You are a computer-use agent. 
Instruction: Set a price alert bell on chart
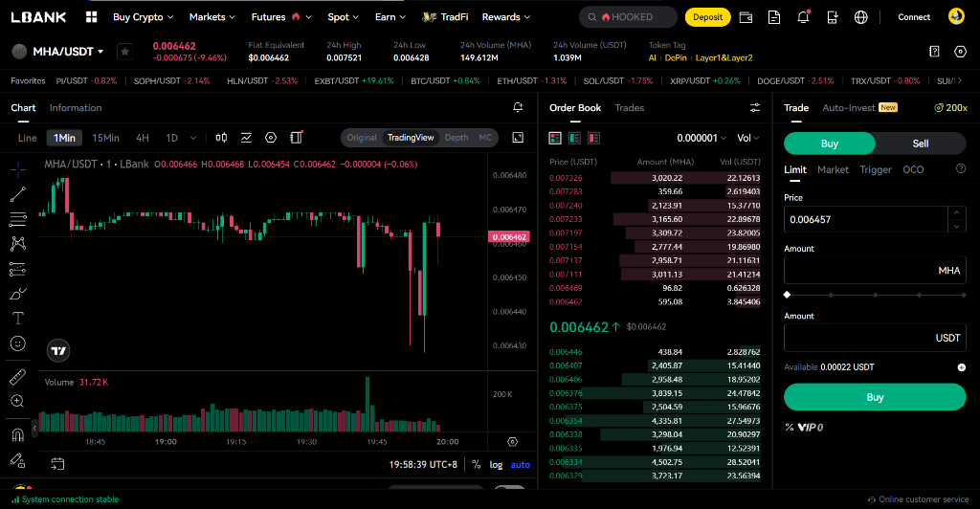[x=518, y=107]
